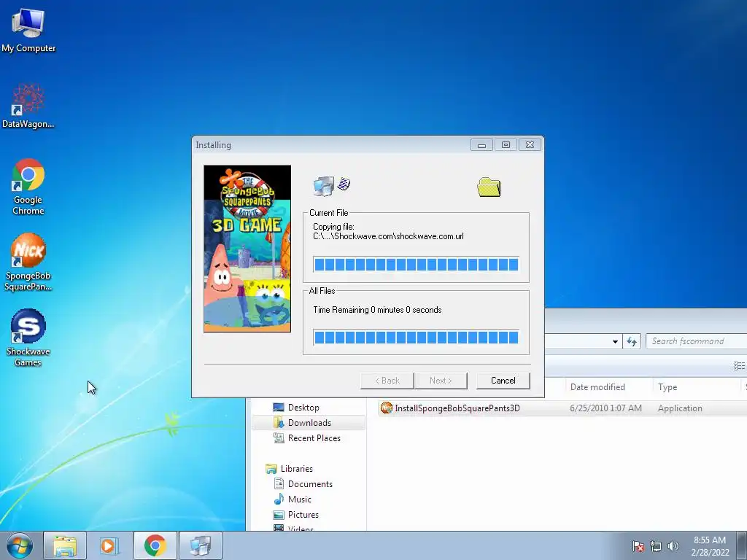Open Action Center flag tray icon

[638, 546]
